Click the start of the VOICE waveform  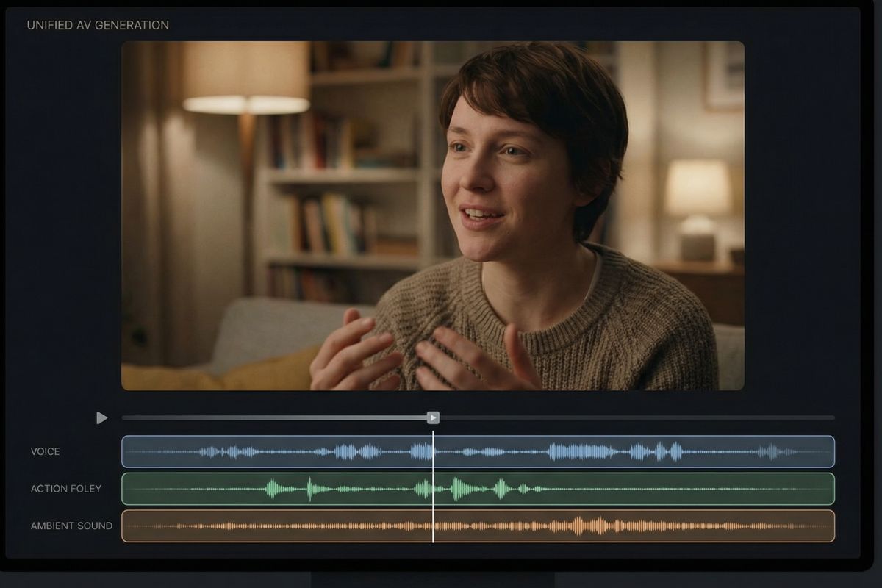pos(132,451)
